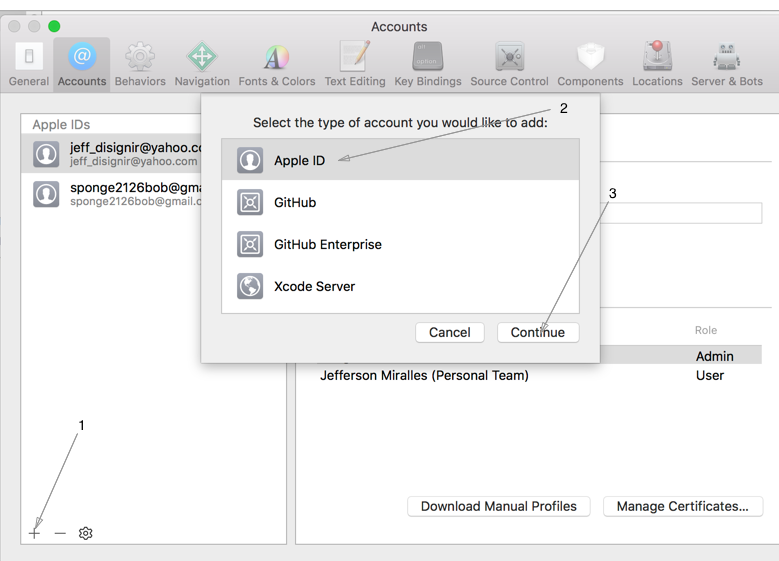Open Fonts & Colors preferences
Screen dimensions: 779x561
coord(277,65)
